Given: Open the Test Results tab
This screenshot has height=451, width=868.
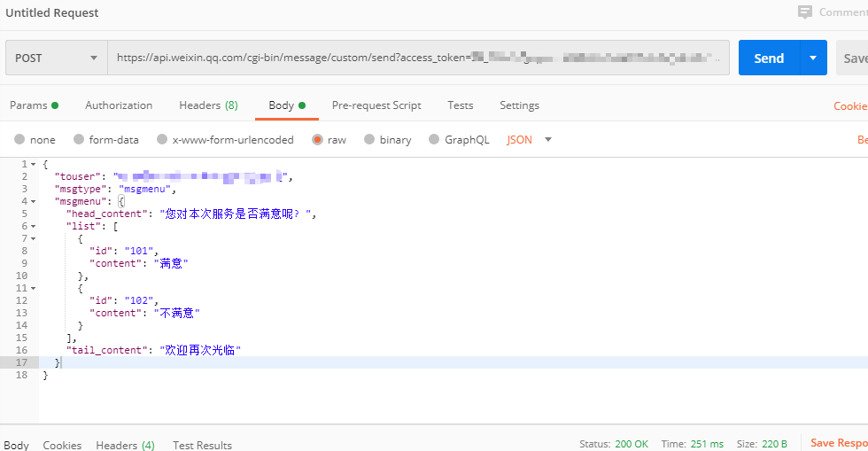Looking at the screenshot, I should (x=202, y=445).
